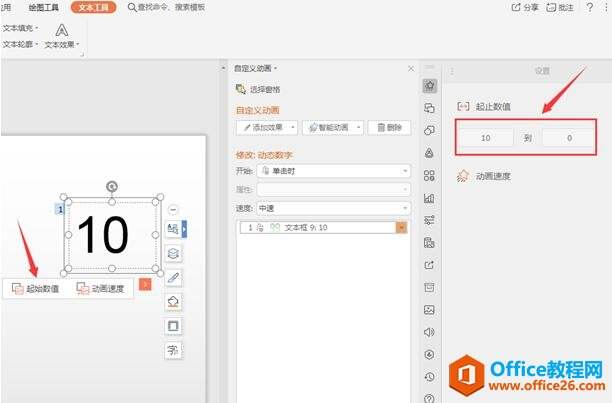This screenshot has height=403, width=612.
Task: Click the sidebar share/export arrow icon
Action: point(429,265)
